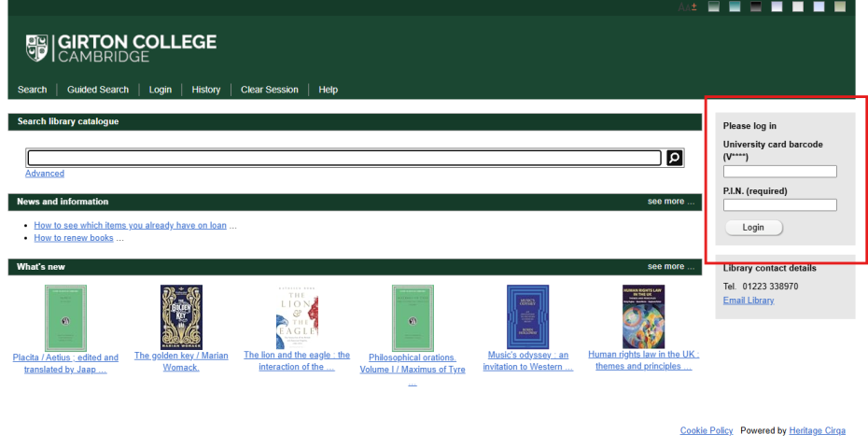Select the teal colour theme swatch
Screen dimensions: 868x448
pyautogui.click(x=735, y=7)
